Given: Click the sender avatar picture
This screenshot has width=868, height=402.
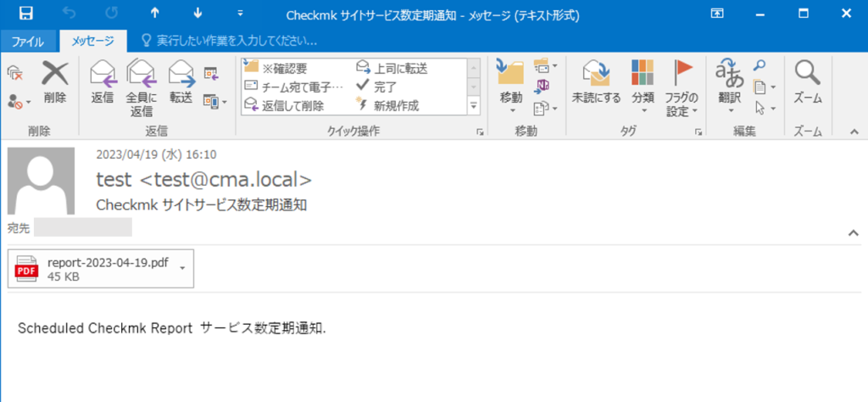Looking at the screenshot, I should 41,181.
